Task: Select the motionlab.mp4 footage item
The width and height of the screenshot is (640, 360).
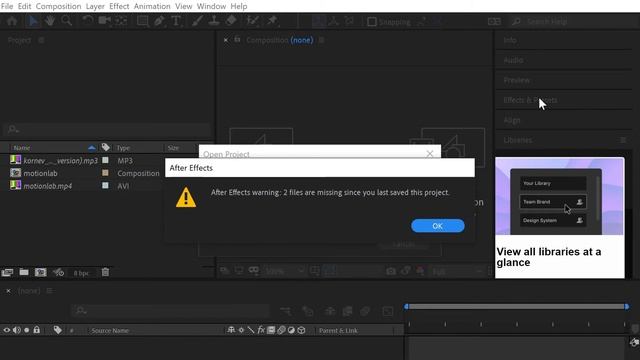Action: coord(48,186)
